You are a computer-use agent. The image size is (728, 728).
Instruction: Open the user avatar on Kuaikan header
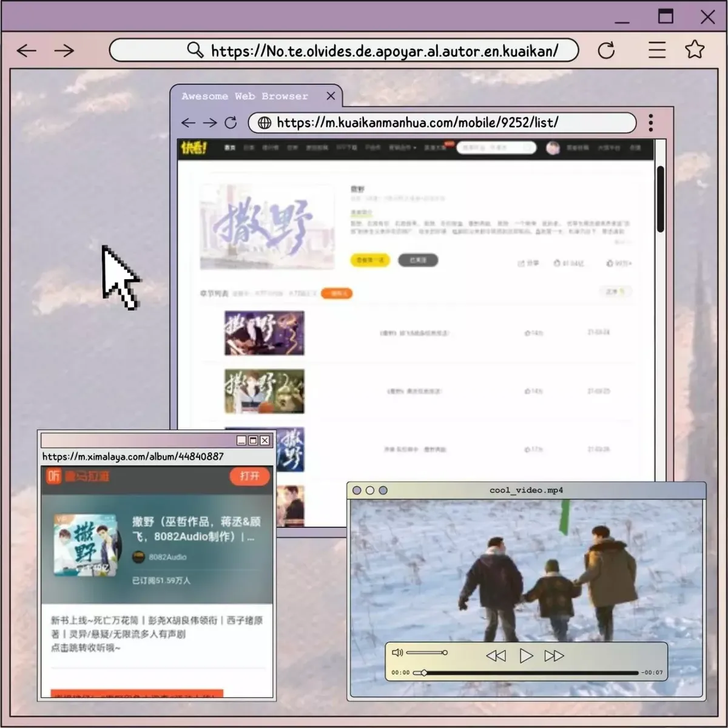pyautogui.click(x=553, y=147)
